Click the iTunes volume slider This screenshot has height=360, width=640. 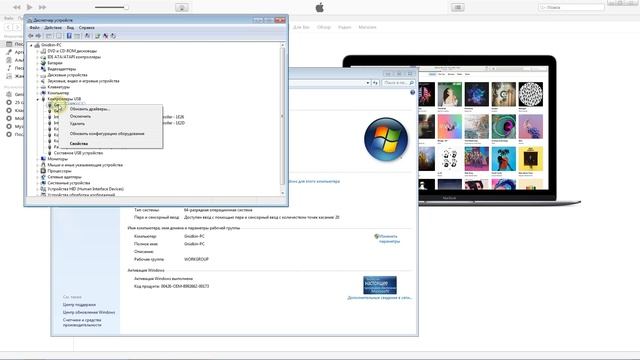(x=111, y=7)
